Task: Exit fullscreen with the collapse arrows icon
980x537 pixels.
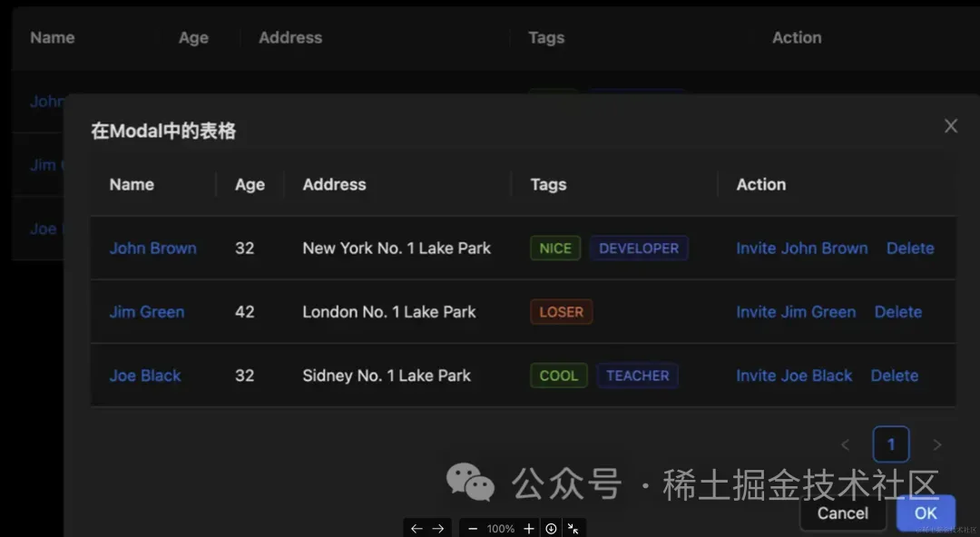Action: click(573, 529)
